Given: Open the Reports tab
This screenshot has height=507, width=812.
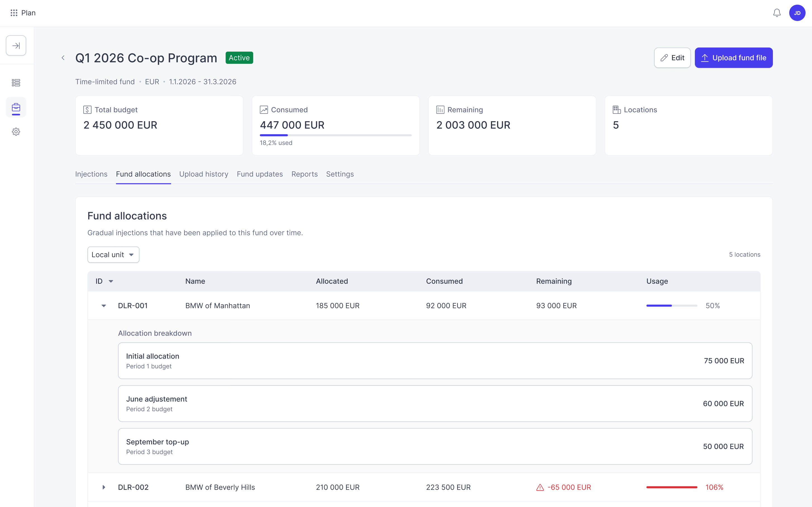Looking at the screenshot, I should pos(304,174).
